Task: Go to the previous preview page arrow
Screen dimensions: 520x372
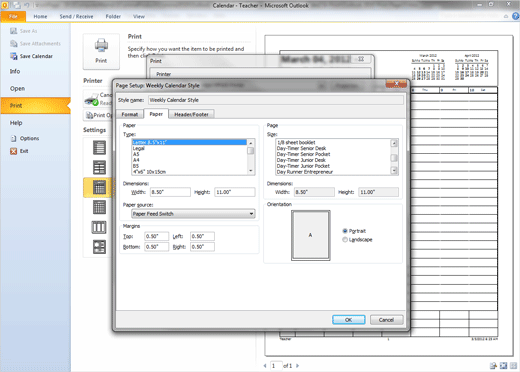Action: point(265,366)
